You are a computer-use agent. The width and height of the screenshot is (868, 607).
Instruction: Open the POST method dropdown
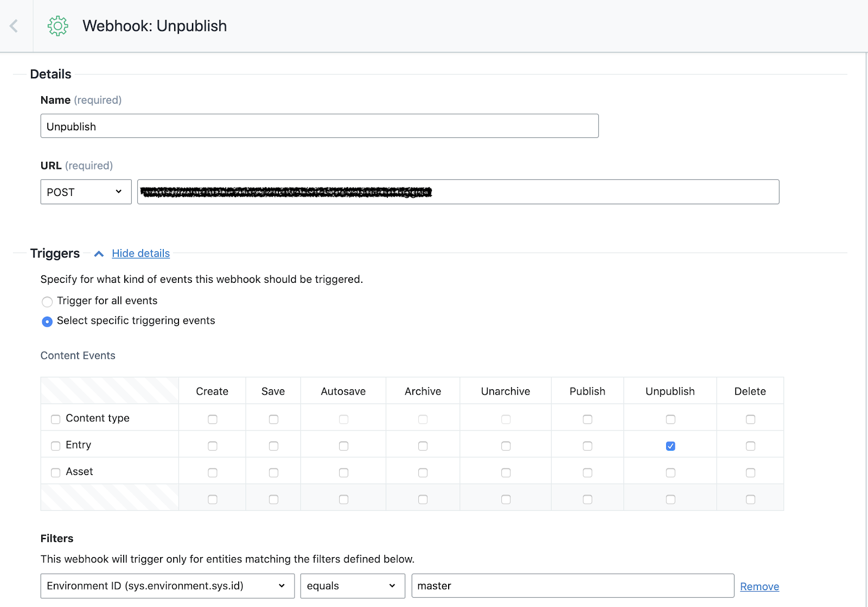[86, 192]
